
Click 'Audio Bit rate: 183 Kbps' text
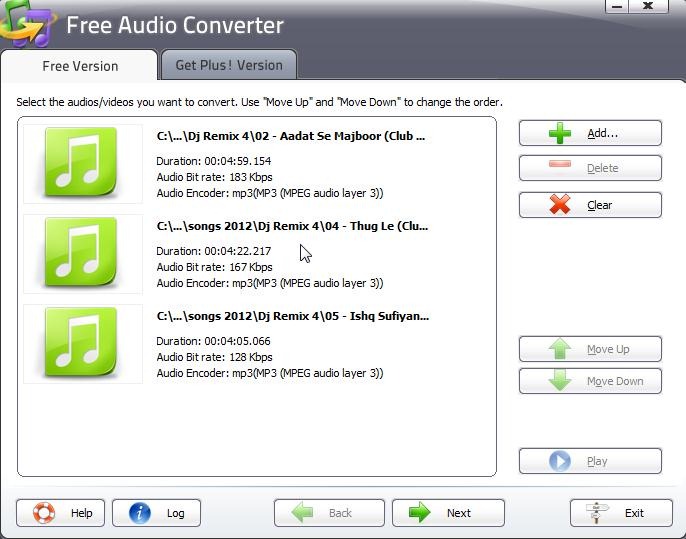(x=214, y=177)
